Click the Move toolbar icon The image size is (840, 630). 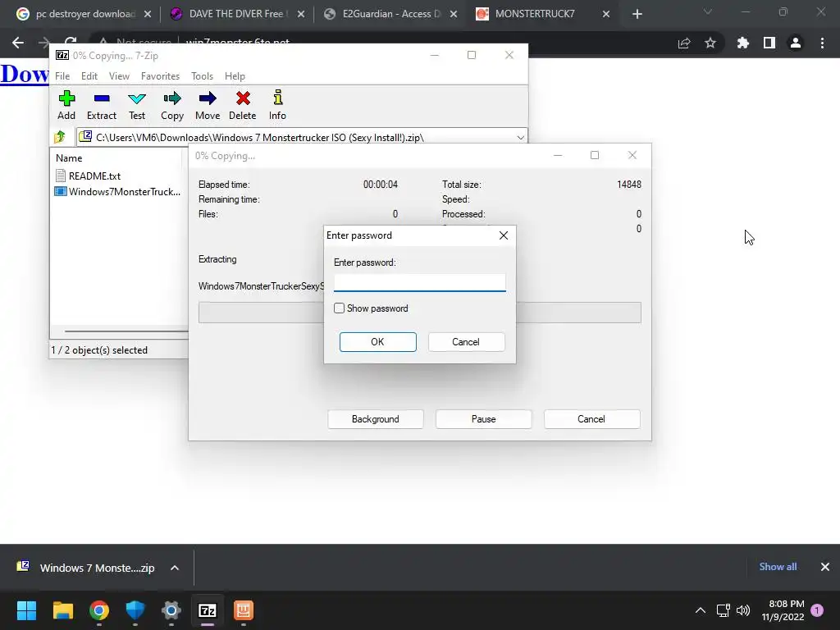(x=208, y=105)
